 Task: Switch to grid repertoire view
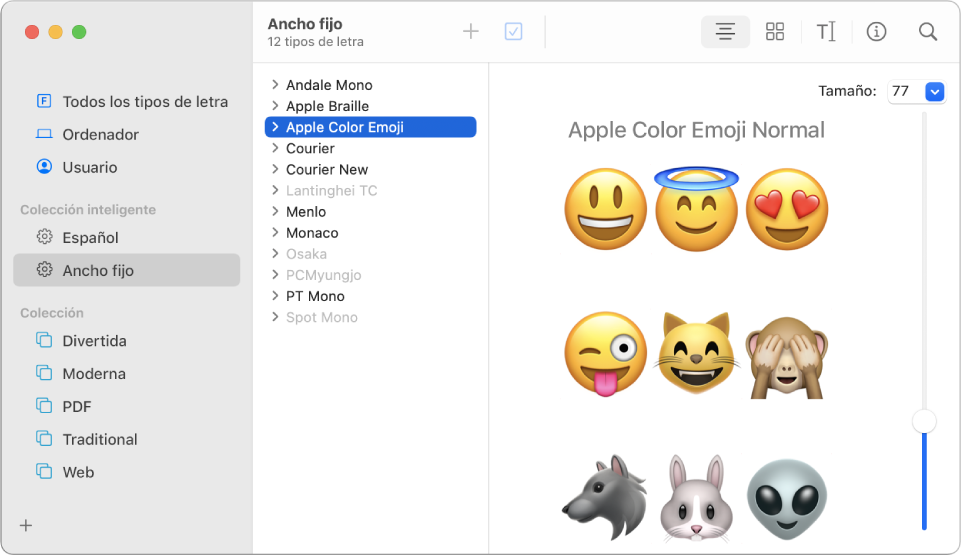pos(775,31)
